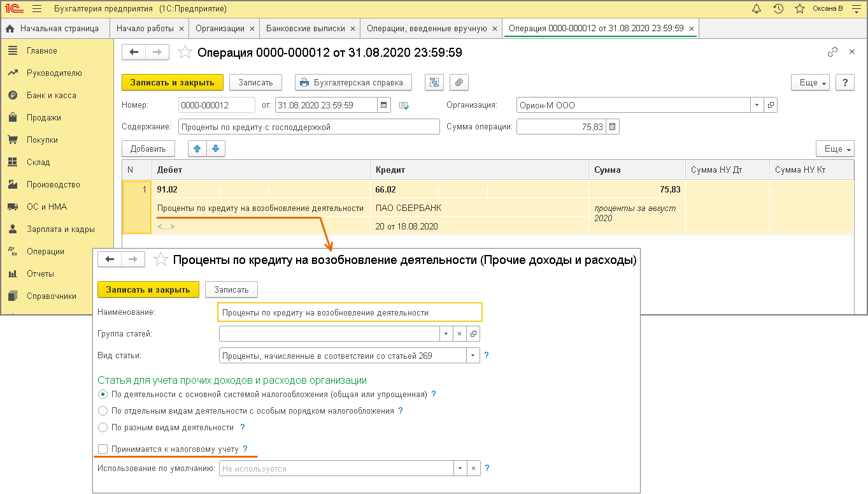Screen dimensions: 868x494
Task: Open Бухгалтерская справка print form
Action: (x=353, y=82)
